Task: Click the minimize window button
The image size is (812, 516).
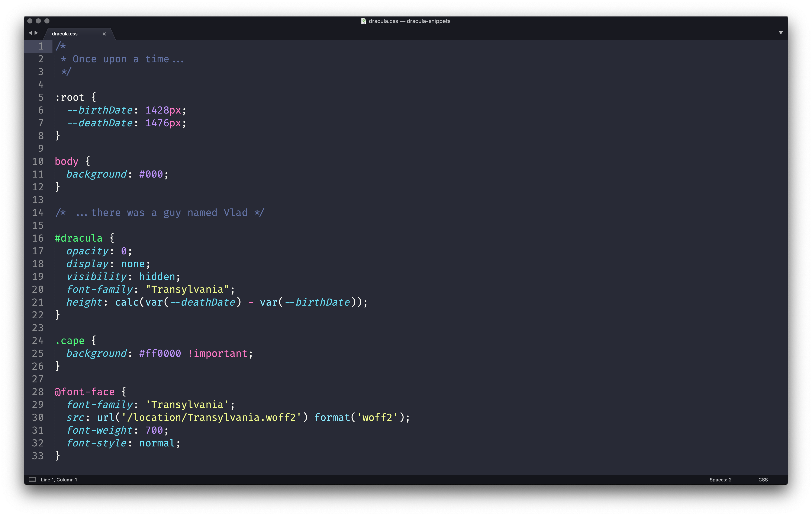Action: (x=38, y=21)
